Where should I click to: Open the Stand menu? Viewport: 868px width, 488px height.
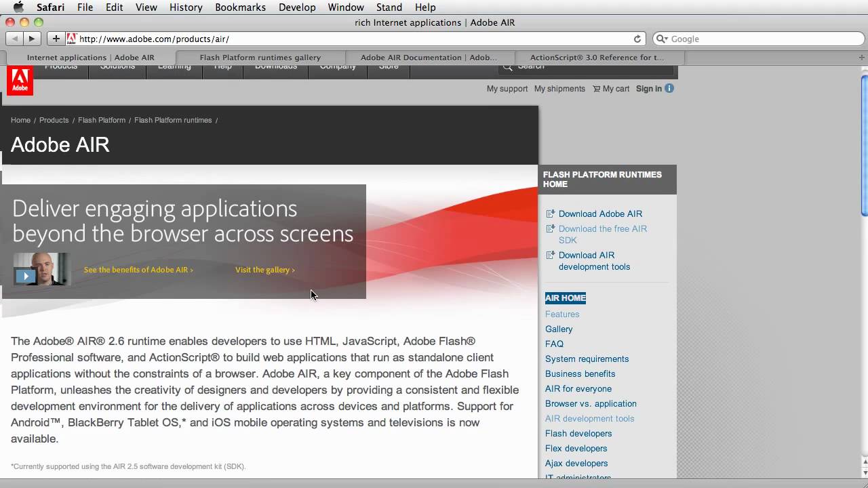point(389,7)
